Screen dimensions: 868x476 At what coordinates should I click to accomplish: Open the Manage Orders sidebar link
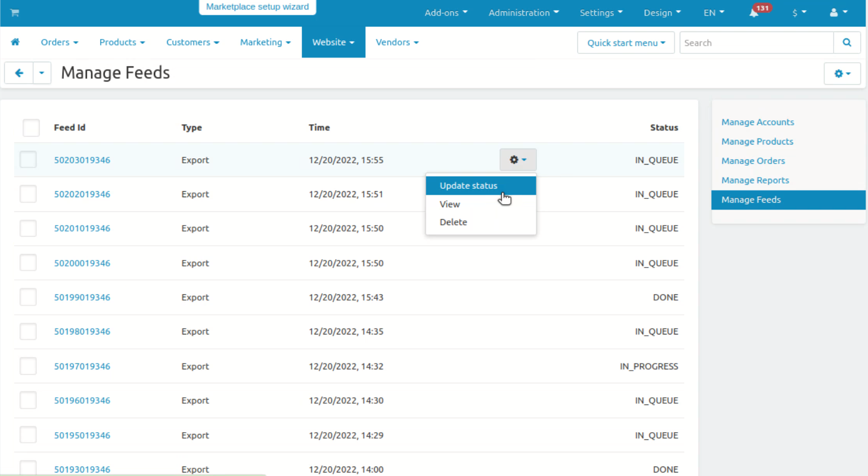[753, 161]
